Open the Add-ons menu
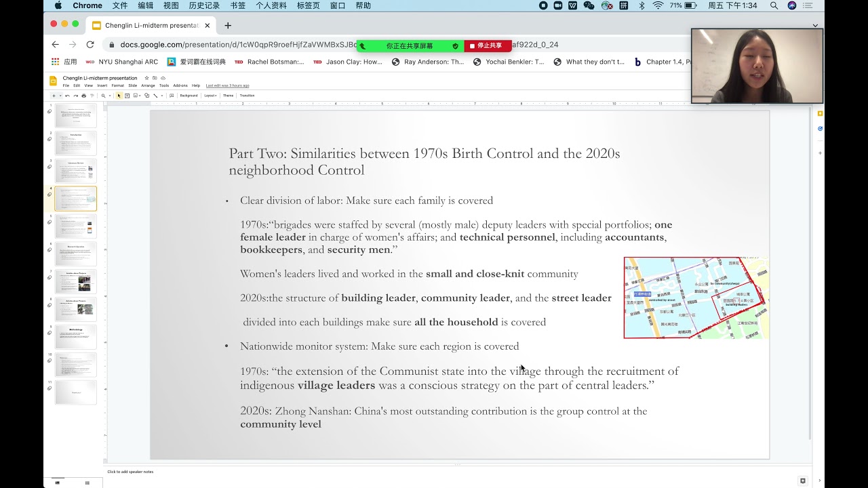 180,85
